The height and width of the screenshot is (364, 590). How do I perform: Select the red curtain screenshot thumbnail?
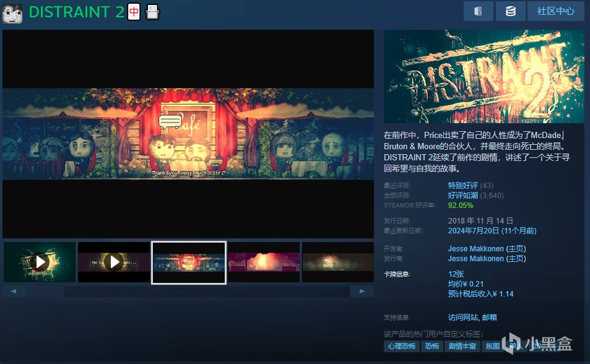pos(264,262)
